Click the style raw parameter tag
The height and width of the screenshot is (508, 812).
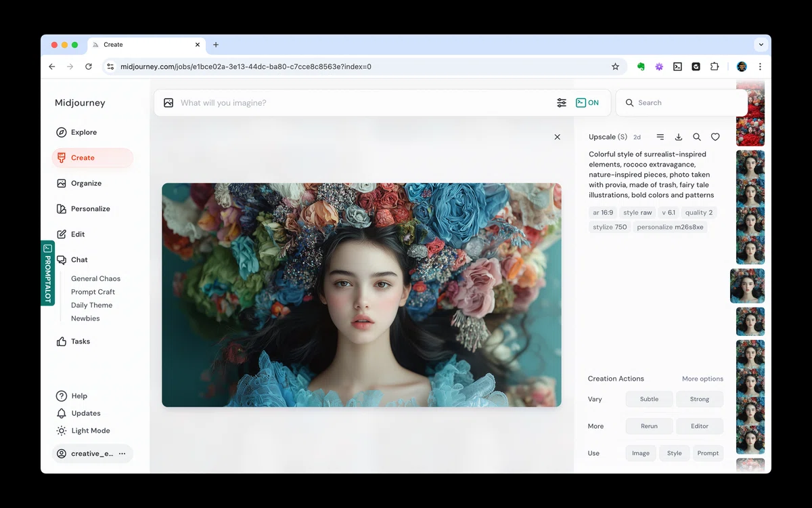637,213
